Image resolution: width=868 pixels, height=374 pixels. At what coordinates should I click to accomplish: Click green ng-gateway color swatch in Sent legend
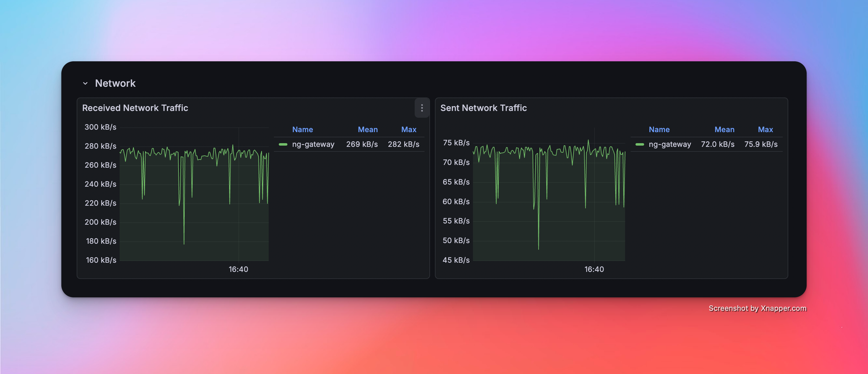(x=639, y=144)
